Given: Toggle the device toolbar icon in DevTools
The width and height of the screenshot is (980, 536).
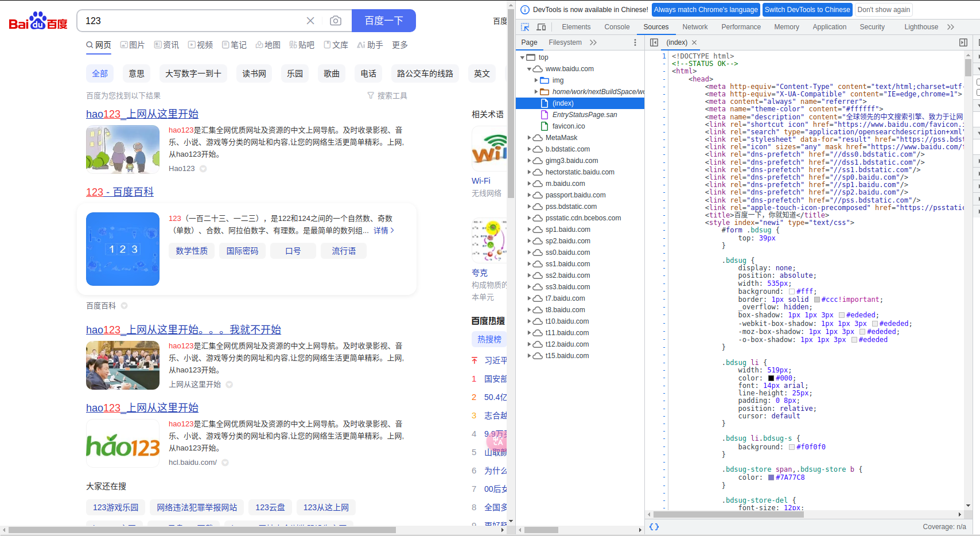Looking at the screenshot, I should tap(541, 27).
